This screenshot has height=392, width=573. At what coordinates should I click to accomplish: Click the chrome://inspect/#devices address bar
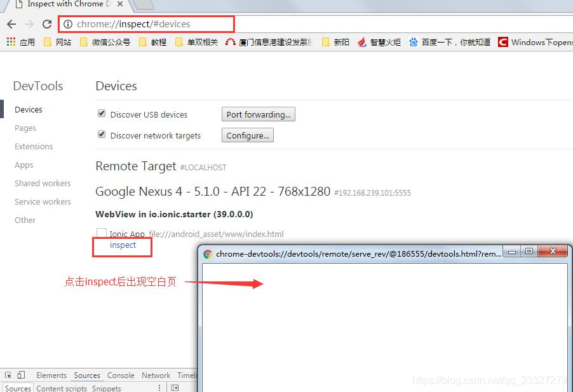tap(146, 24)
